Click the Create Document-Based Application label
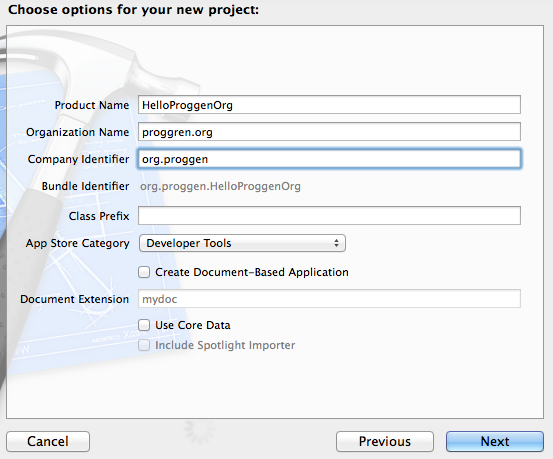The height and width of the screenshot is (459, 553). coord(252,272)
